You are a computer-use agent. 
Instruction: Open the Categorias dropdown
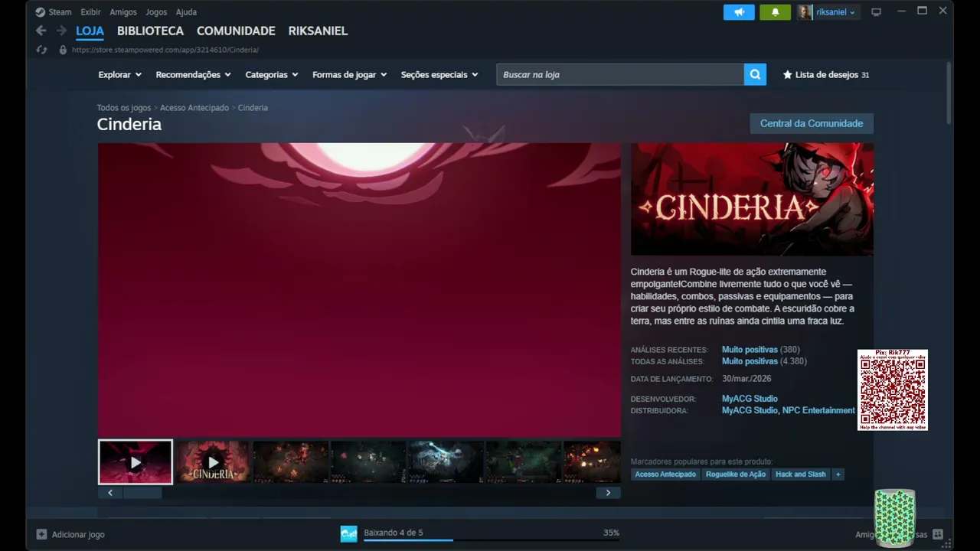[272, 75]
